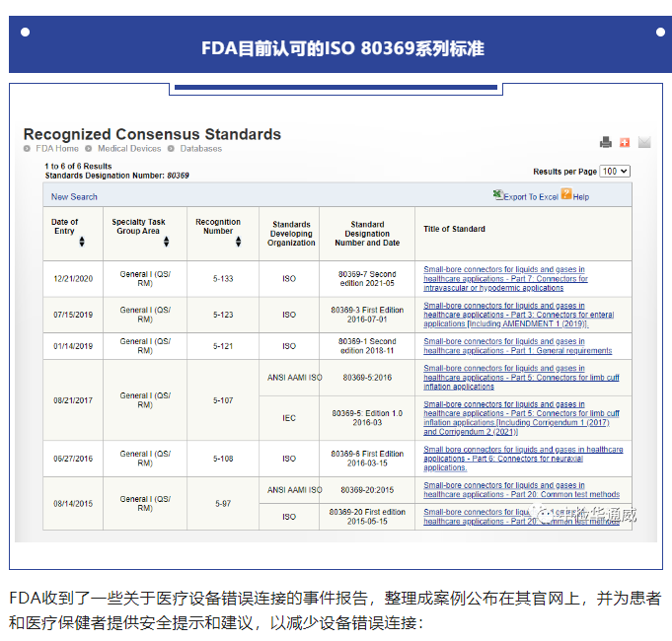The height and width of the screenshot is (641, 672).
Task: Click the orange Help question icon
Action: pyautogui.click(x=566, y=195)
